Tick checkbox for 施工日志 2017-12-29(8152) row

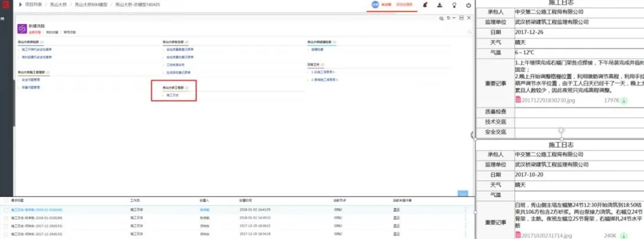tap(6, 234)
